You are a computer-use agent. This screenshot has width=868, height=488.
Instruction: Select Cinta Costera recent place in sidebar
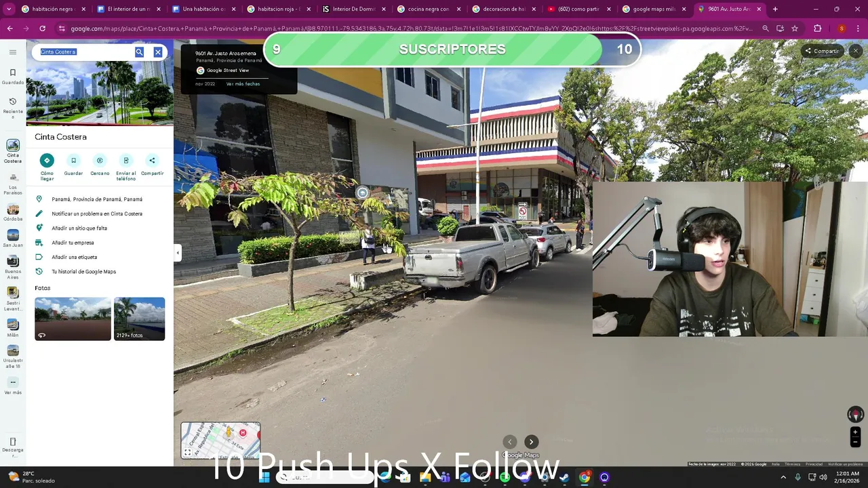pyautogui.click(x=13, y=151)
